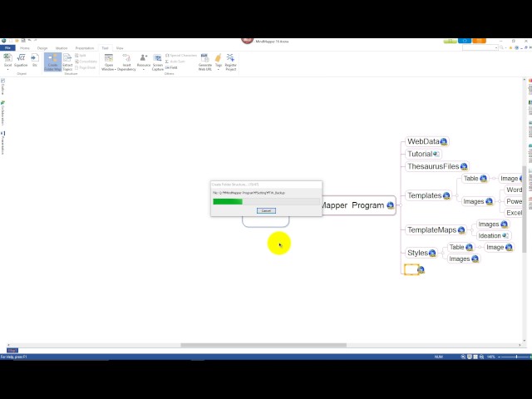Image resolution: width=532 pixels, height=399 pixels.
Task: Select the WebData topic
Action: click(423, 141)
